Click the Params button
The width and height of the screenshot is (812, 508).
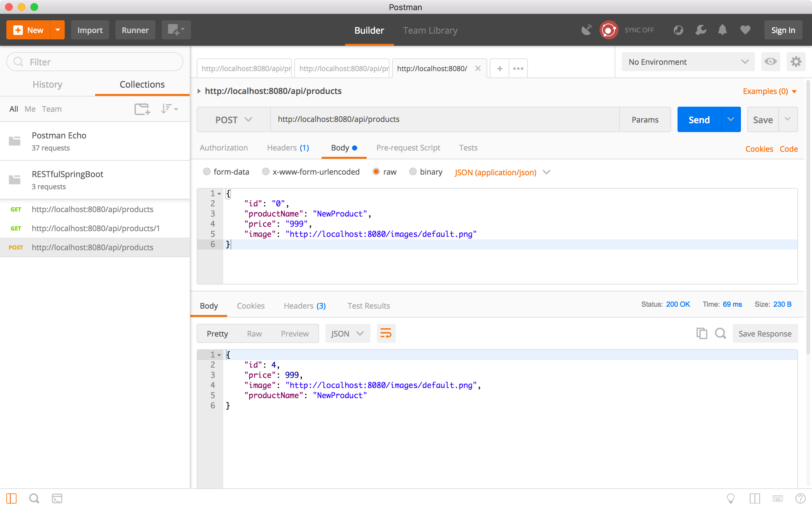tap(645, 120)
